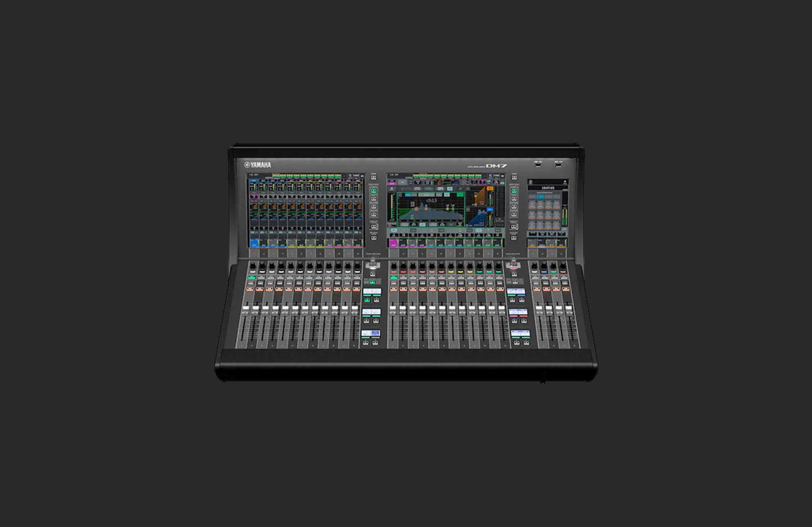Select the magenta channel tile on the center screen
Image resolution: width=812 pixels, height=527 pixels.
393,243
